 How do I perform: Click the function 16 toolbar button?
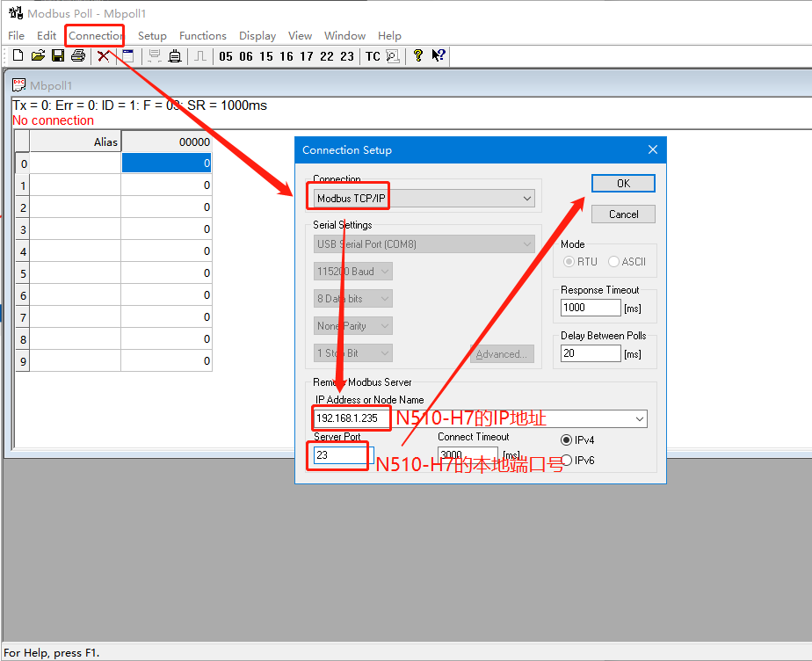[286, 56]
